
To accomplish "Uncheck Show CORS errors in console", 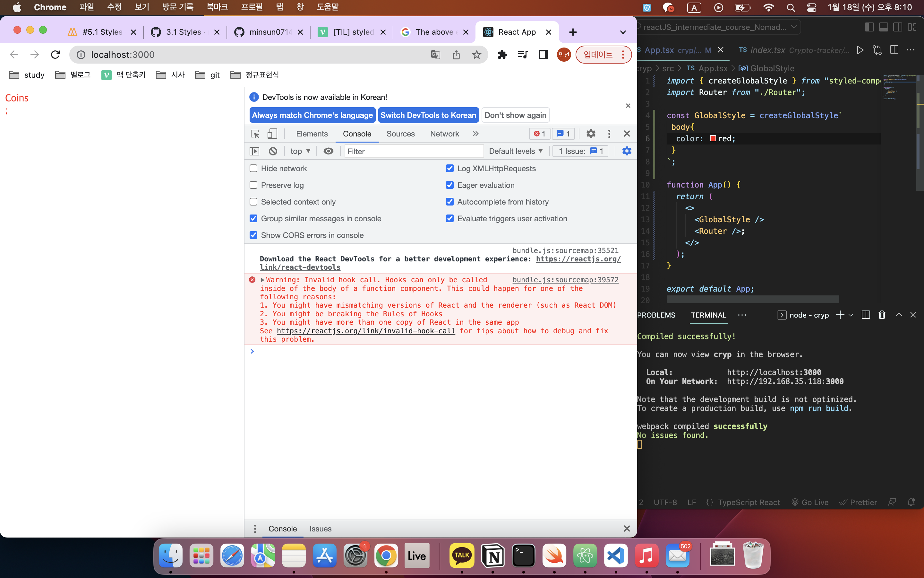I will pos(253,235).
